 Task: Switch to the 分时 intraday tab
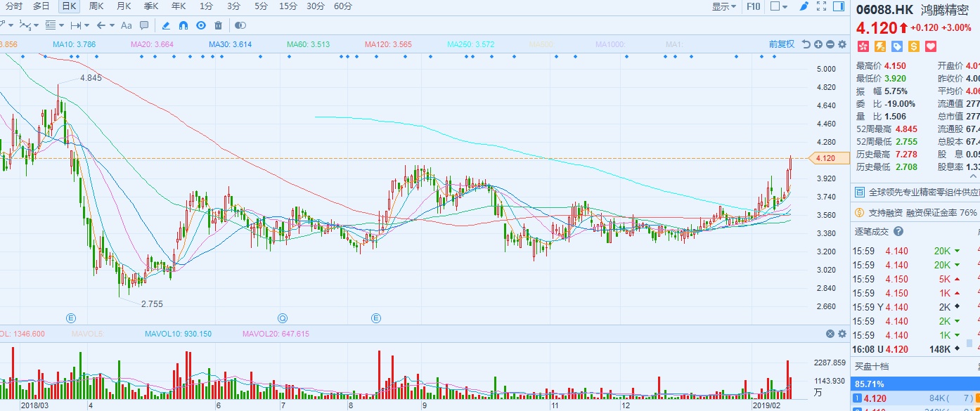[13, 6]
